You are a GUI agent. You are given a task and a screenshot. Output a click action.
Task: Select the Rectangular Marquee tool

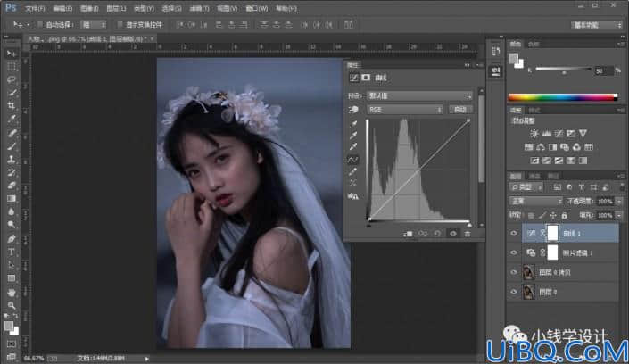coord(12,67)
